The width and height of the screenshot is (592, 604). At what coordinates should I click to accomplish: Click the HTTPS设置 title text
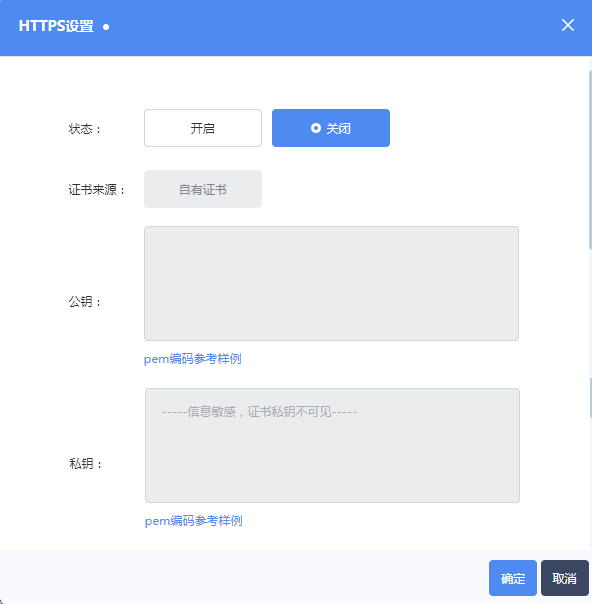(56, 26)
